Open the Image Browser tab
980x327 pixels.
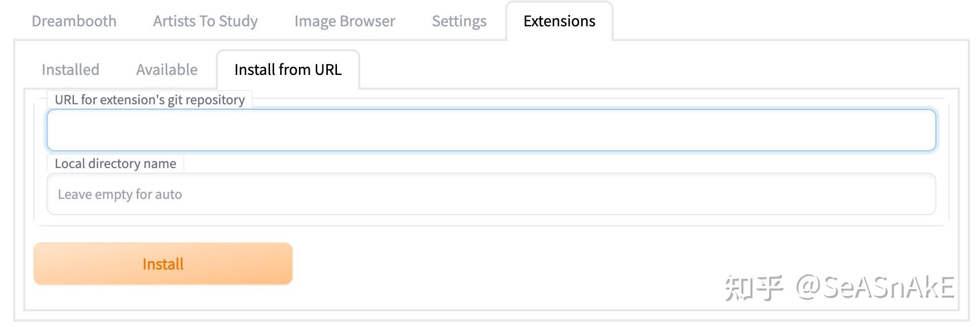(345, 21)
